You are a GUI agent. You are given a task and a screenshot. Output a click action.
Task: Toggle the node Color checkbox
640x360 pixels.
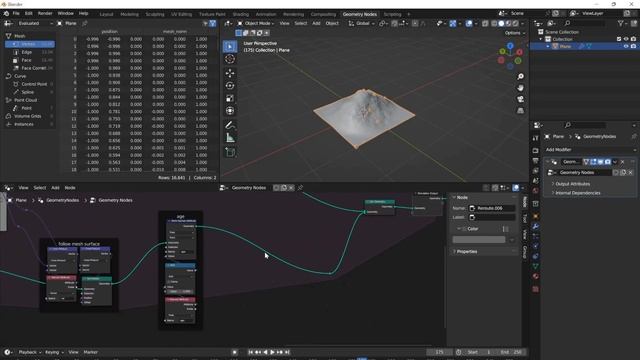click(464, 229)
